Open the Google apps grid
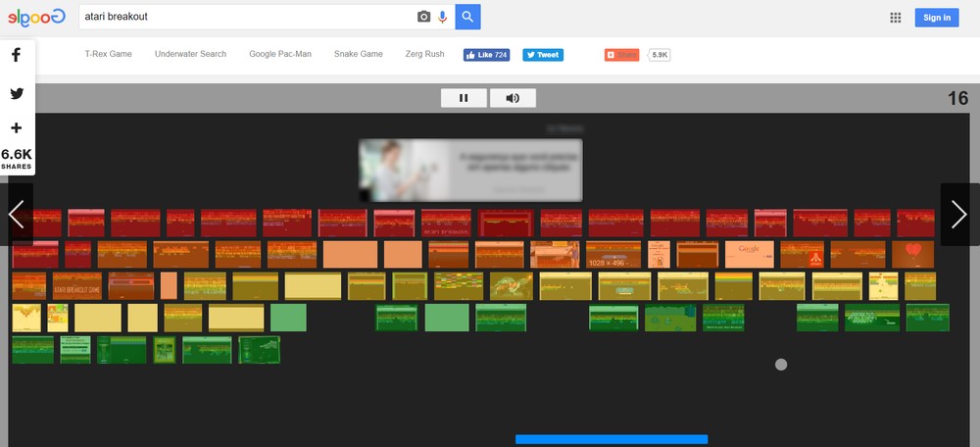This screenshot has height=447, width=980. (x=895, y=18)
